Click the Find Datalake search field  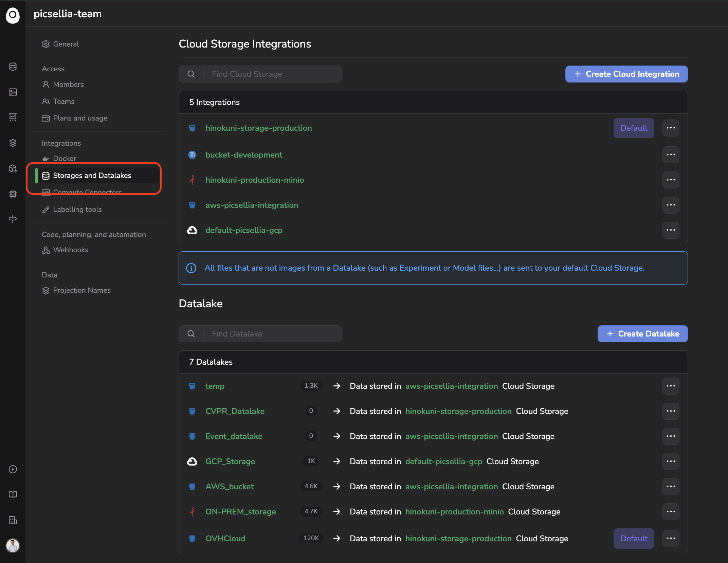[260, 334]
